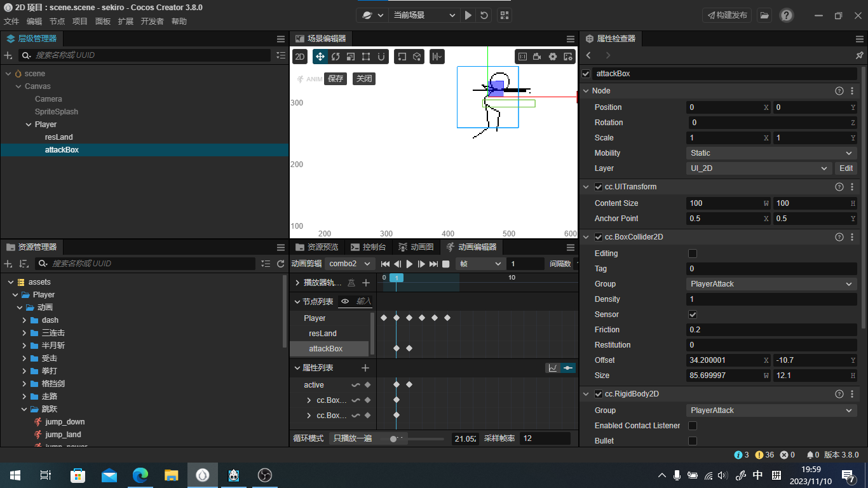This screenshot has width=868, height=488.
Task: Jump to last frame of animation
Action: pyautogui.click(x=433, y=264)
